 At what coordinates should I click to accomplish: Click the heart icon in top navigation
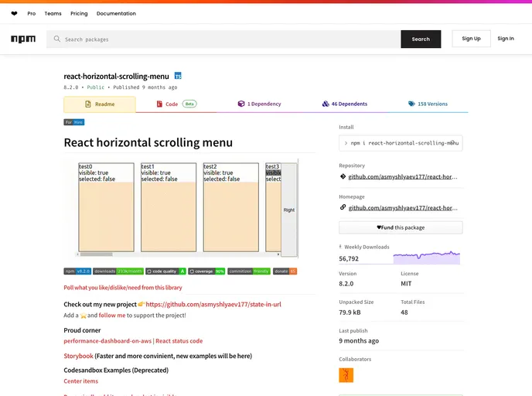(14, 14)
